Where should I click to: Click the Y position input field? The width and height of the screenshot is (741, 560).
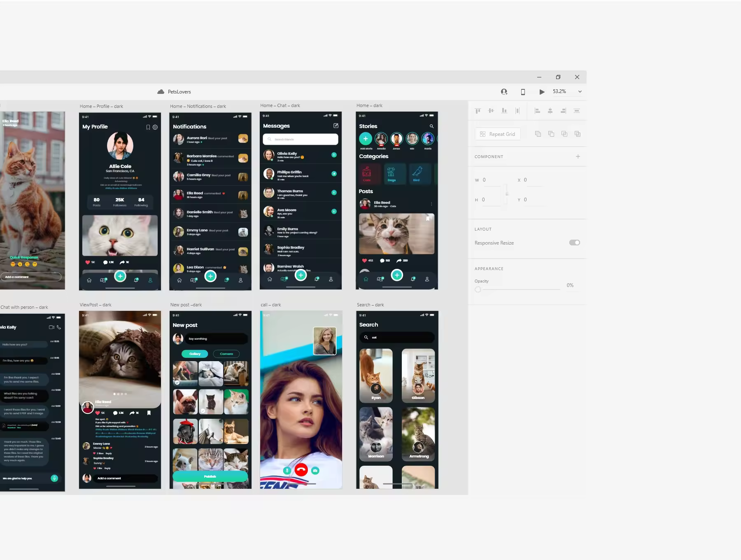[x=533, y=200]
